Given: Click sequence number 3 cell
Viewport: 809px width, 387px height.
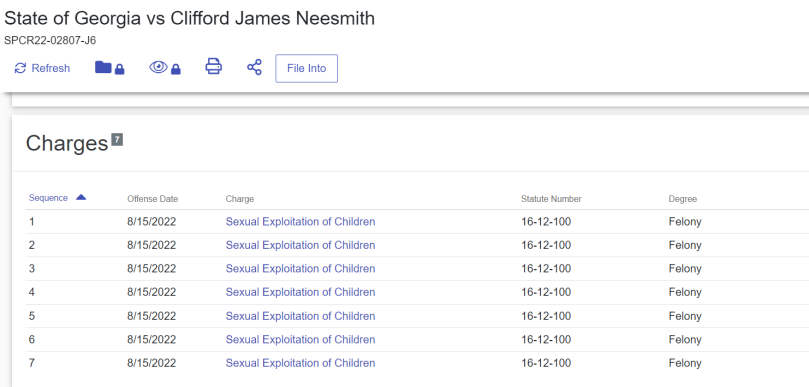Looking at the screenshot, I should point(32,269).
